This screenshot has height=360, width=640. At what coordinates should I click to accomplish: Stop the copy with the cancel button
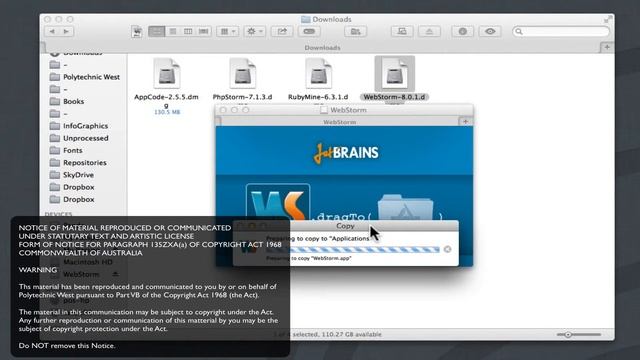(447, 249)
